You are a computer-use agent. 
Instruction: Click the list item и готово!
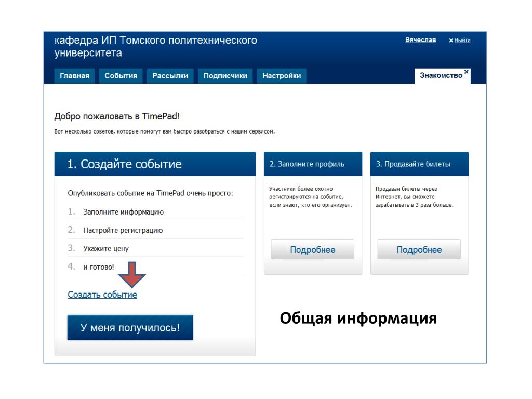[156, 267]
